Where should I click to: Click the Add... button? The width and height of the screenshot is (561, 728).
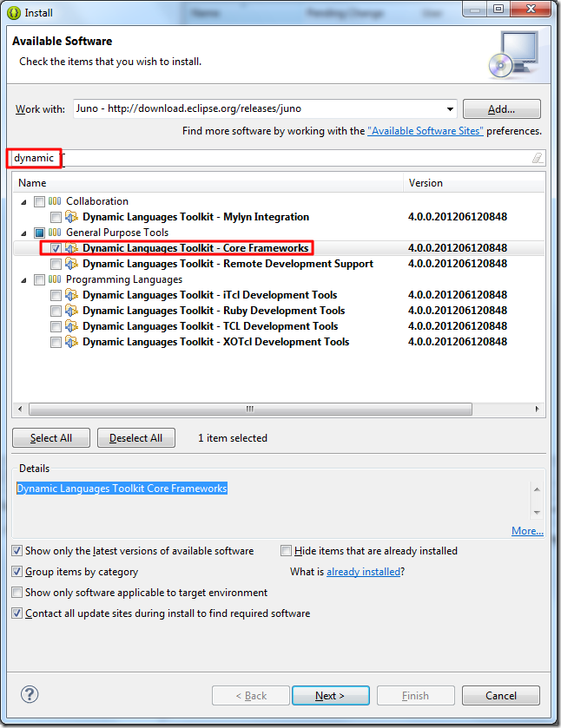[x=501, y=109]
